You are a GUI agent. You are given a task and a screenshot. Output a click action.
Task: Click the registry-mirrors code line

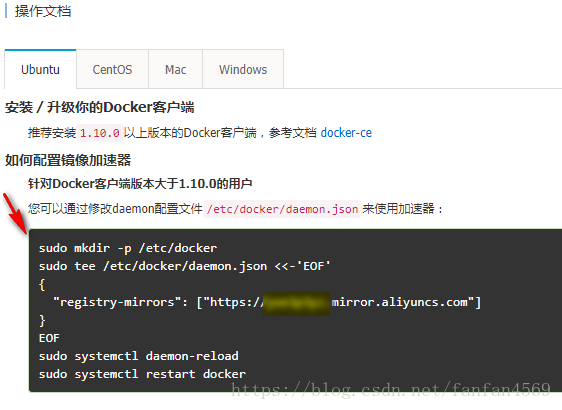tap(267, 302)
